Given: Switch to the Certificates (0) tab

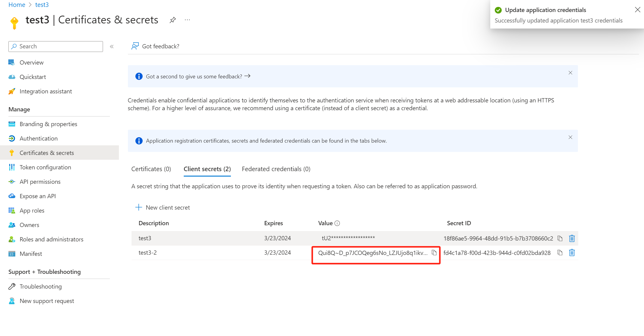Looking at the screenshot, I should point(151,169).
